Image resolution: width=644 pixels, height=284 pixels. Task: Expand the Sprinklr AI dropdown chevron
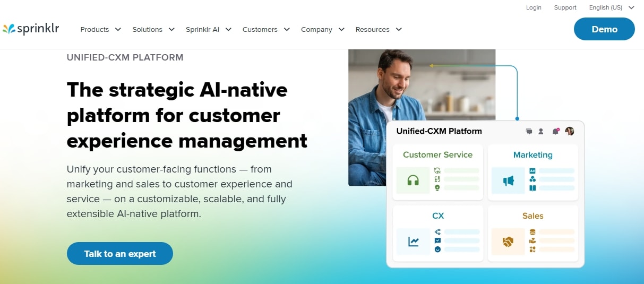coord(228,29)
